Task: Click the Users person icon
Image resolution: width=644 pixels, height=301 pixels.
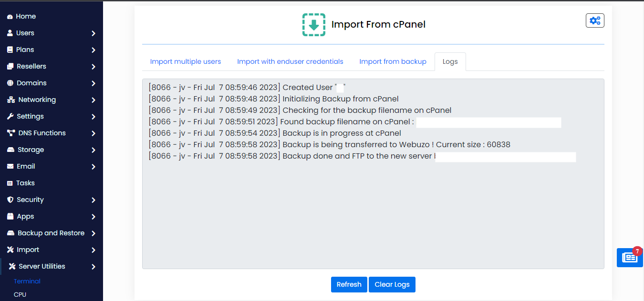Action: (10, 33)
